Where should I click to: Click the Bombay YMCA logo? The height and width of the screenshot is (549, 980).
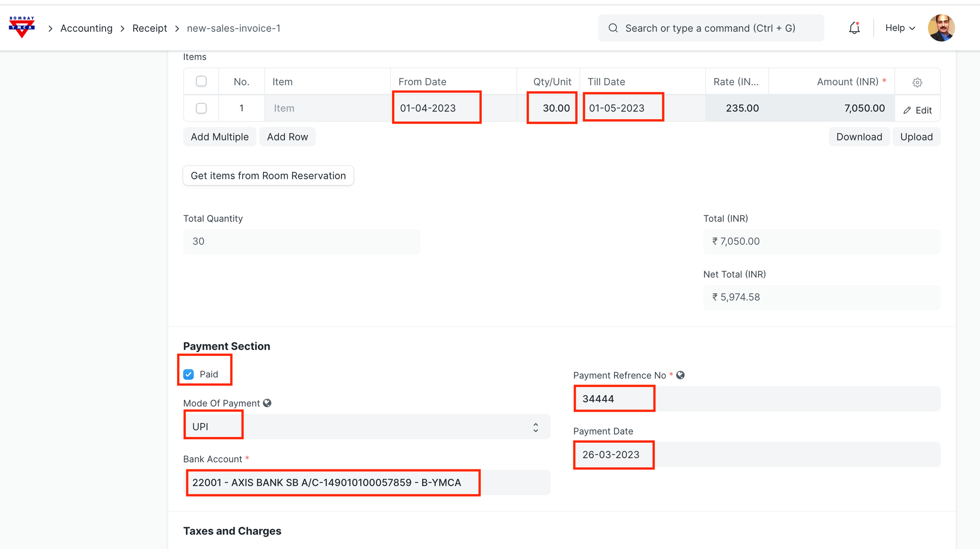[21, 28]
